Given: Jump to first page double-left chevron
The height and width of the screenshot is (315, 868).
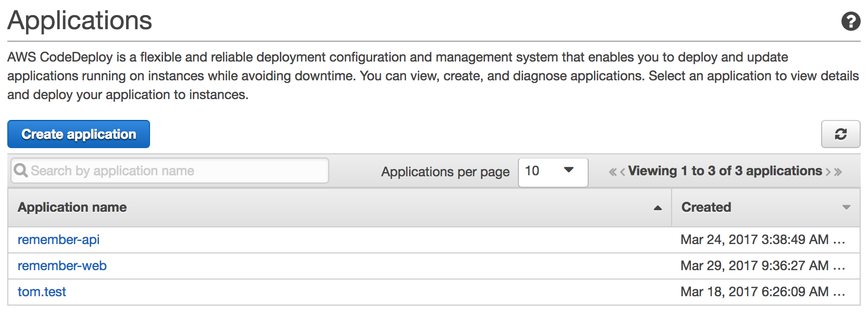Looking at the screenshot, I should [613, 172].
